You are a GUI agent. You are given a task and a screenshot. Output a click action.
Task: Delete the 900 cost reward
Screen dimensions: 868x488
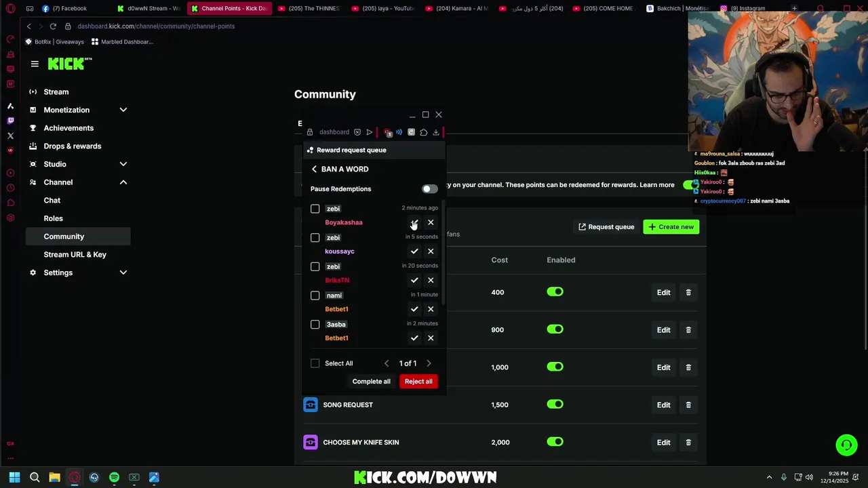pyautogui.click(x=688, y=330)
